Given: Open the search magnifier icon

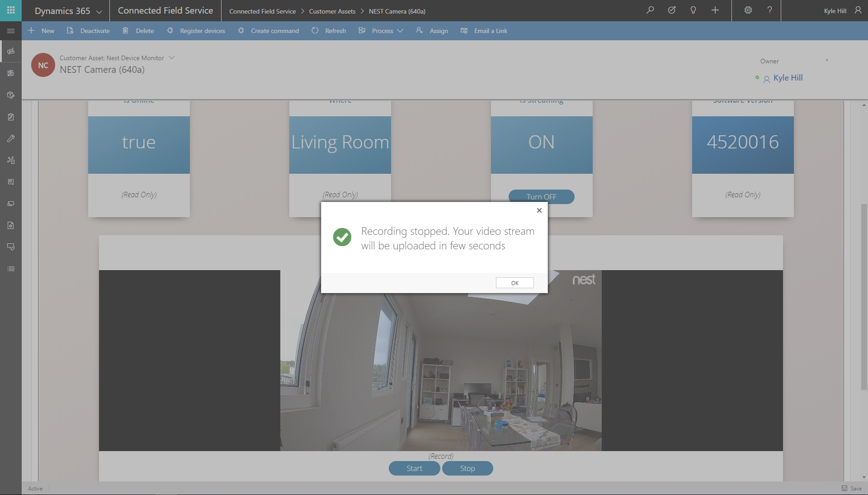Looking at the screenshot, I should pos(650,10).
